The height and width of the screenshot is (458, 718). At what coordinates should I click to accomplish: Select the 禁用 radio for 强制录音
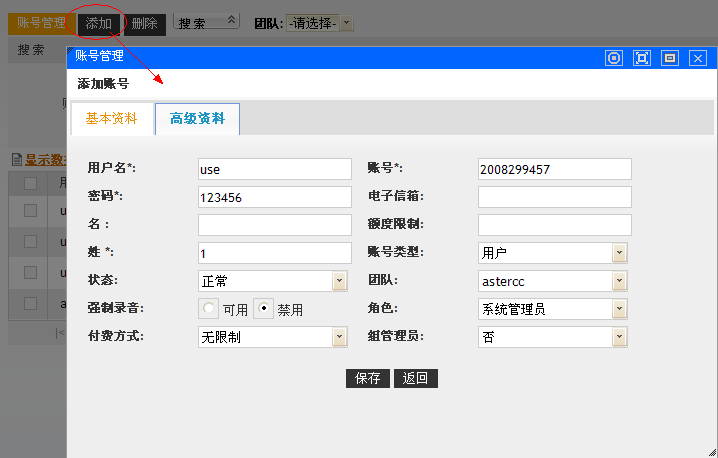click(263, 309)
